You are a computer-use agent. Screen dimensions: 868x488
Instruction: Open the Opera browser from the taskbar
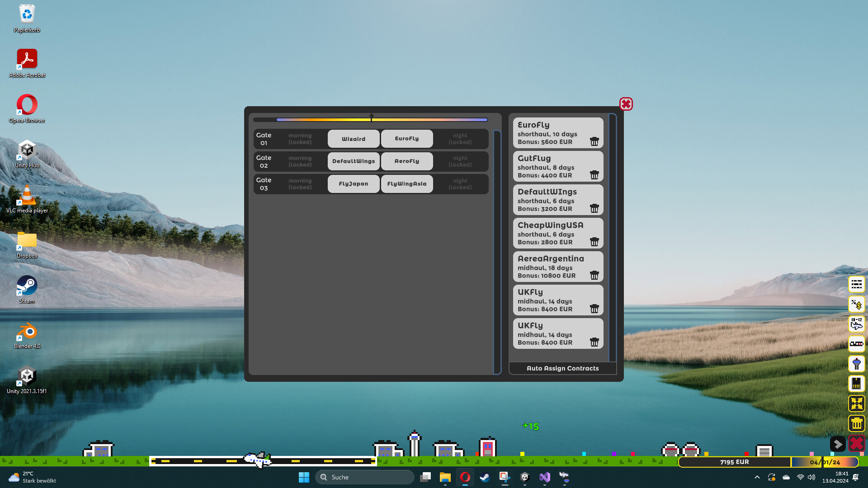pos(465,477)
